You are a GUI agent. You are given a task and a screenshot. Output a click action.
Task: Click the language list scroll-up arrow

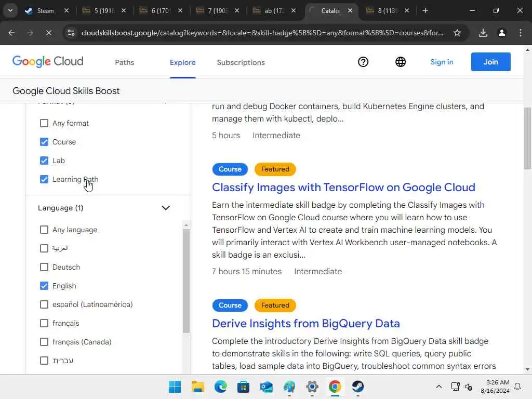pos(186,225)
